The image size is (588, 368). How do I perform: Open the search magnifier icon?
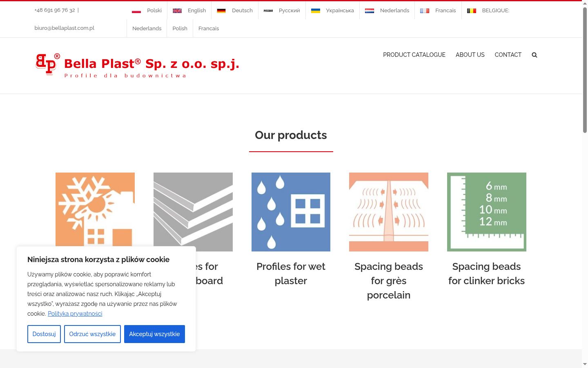point(535,55)
